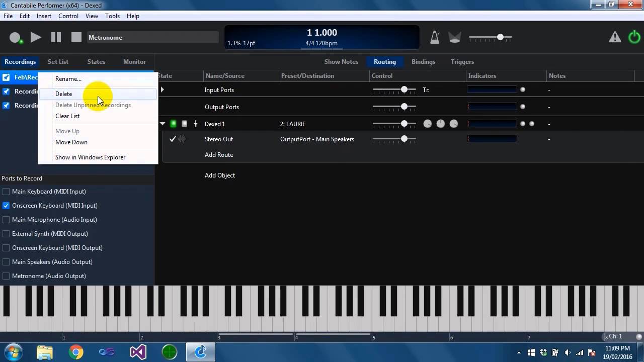The image size is (644, 362).
Task: Uncheck Onscreen Keyboard (MIDI Input) port
Action: (6, 206)
